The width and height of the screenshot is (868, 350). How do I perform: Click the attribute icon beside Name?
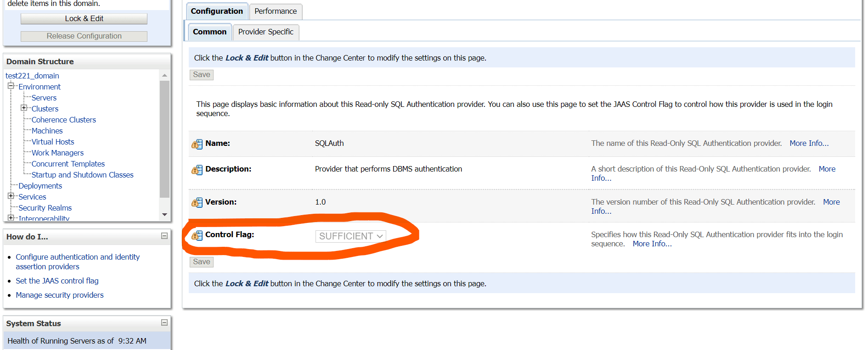[197, 144]
